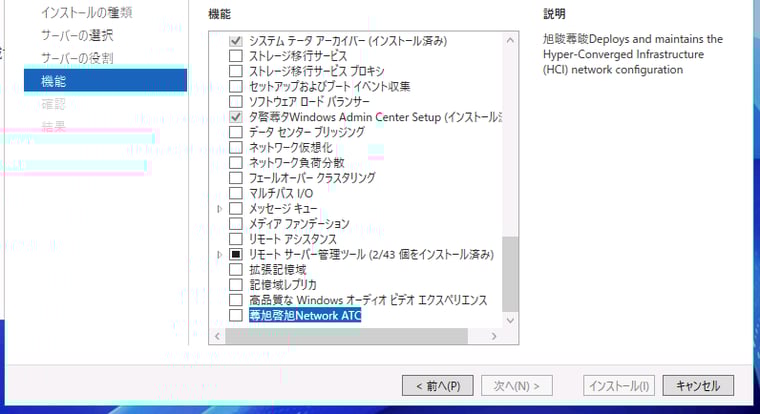This screenshot has width=760, height=414.
Task: Click the システム データ アーカイバー checkbox
Action: coord(236,41)
